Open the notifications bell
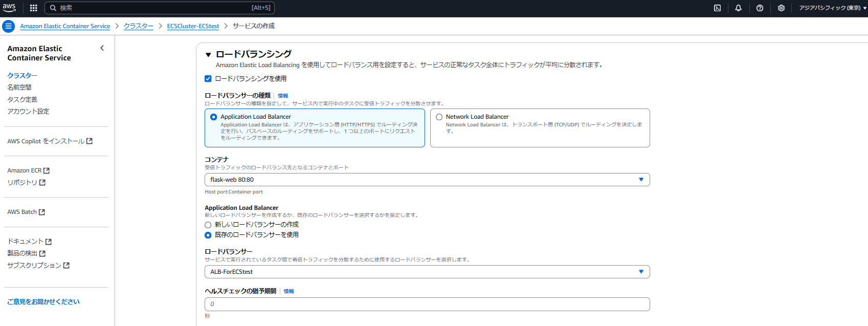Viewport: 868px width, 326px height. click(738, 8)
